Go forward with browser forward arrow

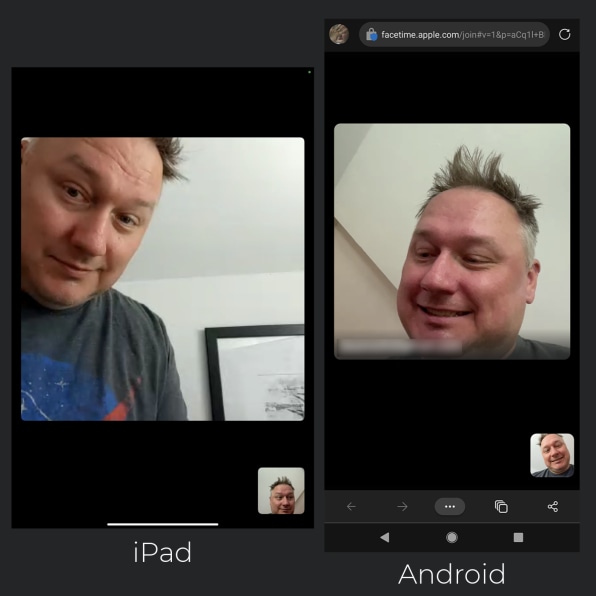(402, 506)
